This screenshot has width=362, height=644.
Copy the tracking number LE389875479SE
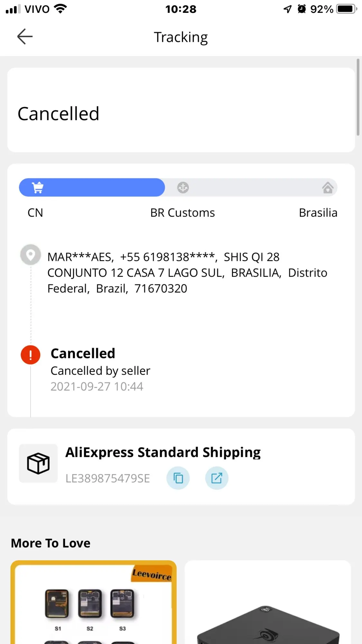178,478
